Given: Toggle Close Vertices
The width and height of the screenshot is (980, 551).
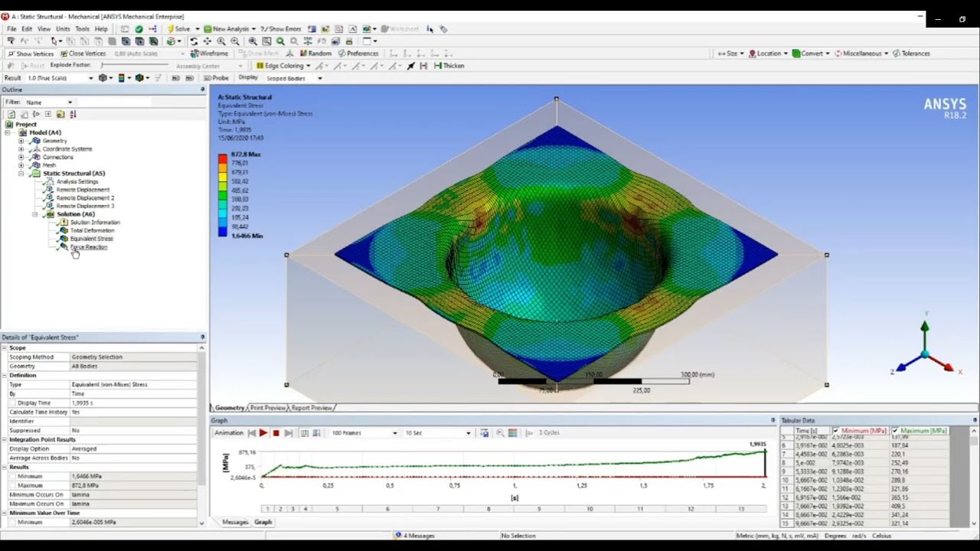Looking at the screenshot, I should pyautogui.click(x=83, y=54).
